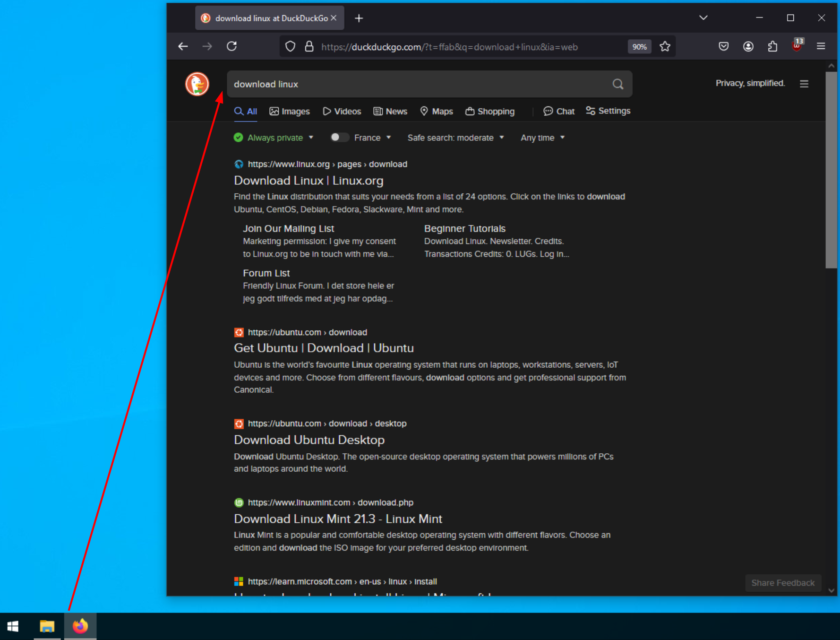Close the DuckDuckGo search tab
Viewport: 840px width, 640px height.
(334, 18)
